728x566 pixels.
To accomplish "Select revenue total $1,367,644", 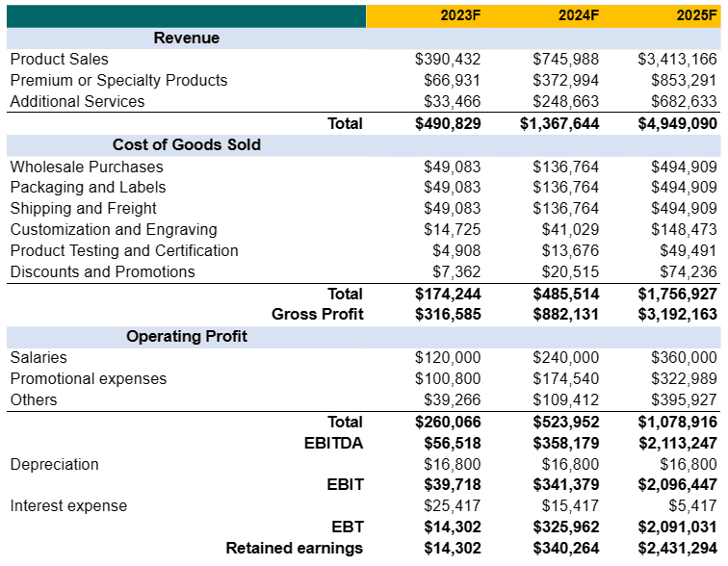I will click(559, 123).
